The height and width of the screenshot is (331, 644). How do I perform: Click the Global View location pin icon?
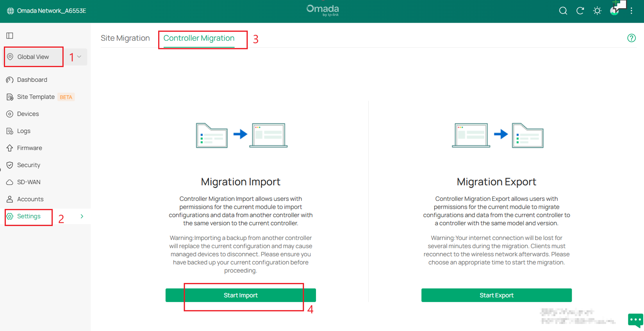[x=10, y=57]
